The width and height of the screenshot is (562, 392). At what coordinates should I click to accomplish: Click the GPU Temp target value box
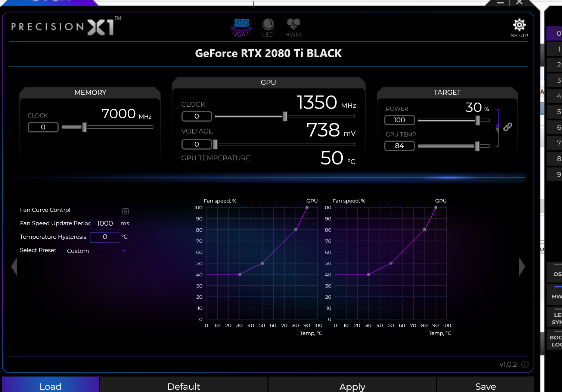[400, 146]
